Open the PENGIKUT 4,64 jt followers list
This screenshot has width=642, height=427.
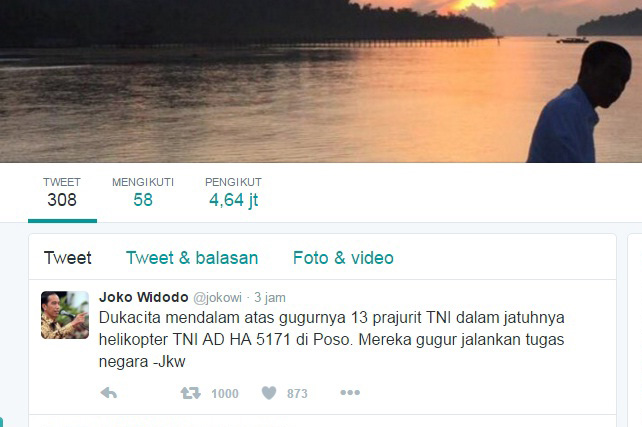(x=233, y=193)
